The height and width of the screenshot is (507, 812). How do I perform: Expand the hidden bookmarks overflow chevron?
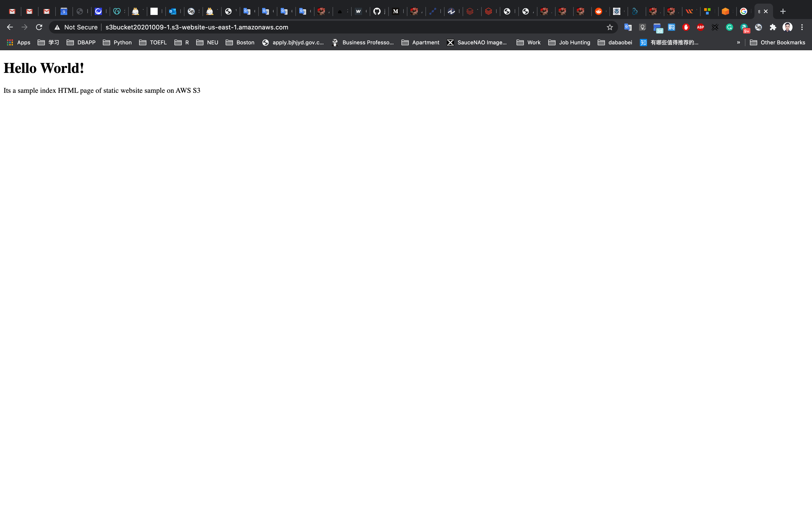point(738,42)
